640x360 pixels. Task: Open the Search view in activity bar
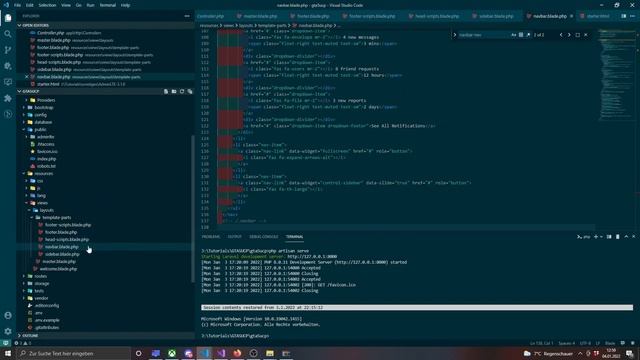8,34
